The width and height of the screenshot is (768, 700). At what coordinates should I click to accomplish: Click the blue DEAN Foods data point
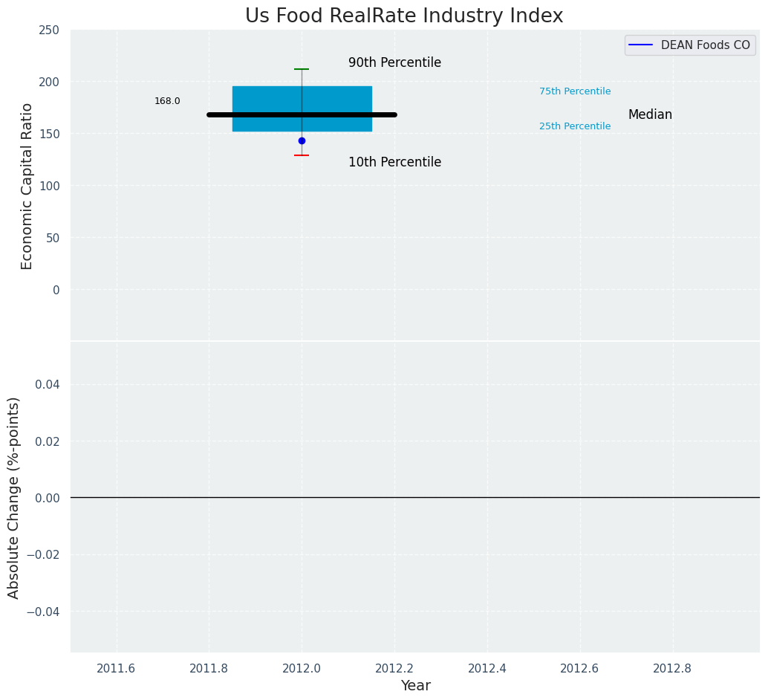click(302, 140)
